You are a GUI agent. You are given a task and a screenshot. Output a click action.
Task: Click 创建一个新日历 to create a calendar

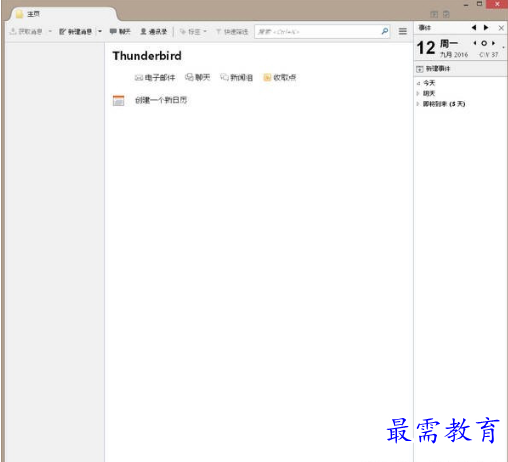[161, 100]
